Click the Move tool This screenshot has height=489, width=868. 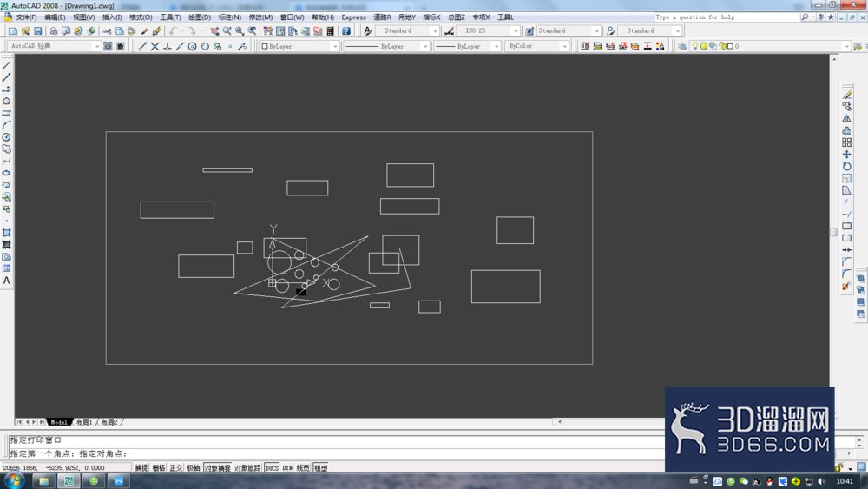pyautogui.click(x=847, y=155)
